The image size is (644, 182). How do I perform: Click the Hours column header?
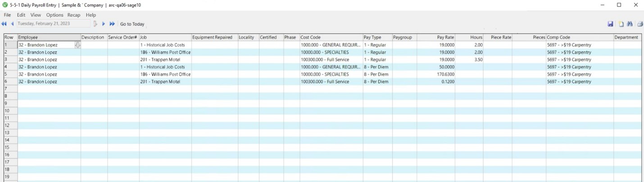pos(469,37)
